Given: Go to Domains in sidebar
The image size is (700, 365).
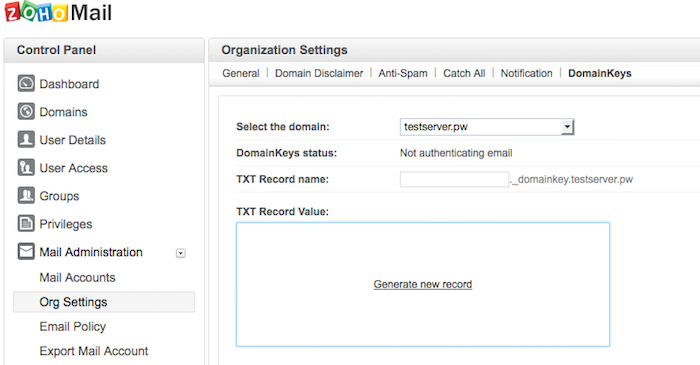Looking at the screenshot, I should point(63,112).
